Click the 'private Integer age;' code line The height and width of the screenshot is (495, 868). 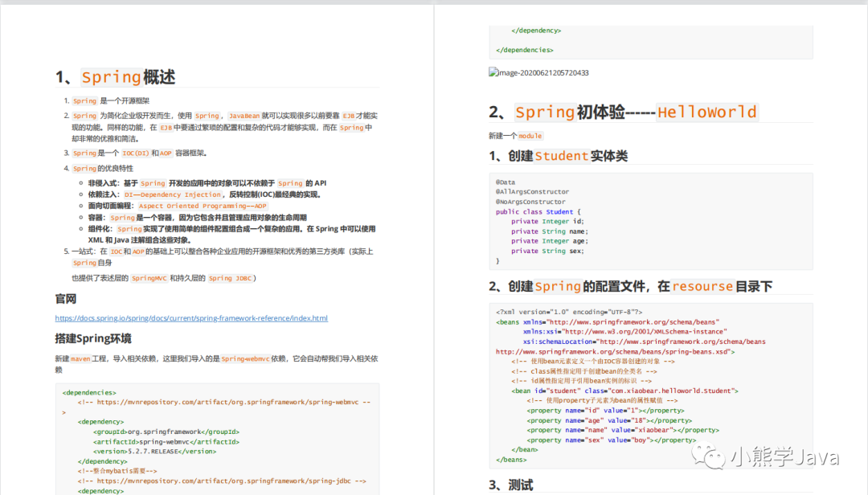(x=550, y=241)
